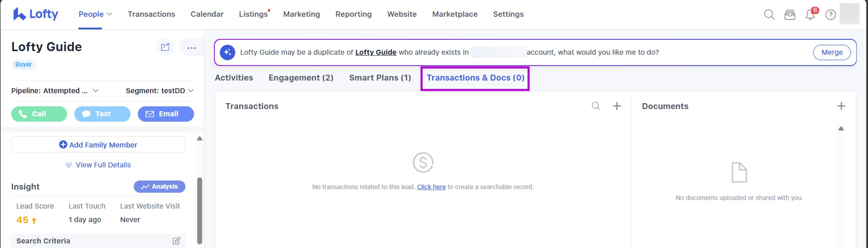Go to the Engagement tab
The width and height of the screenshot is (868, 248).
[301, 78]
